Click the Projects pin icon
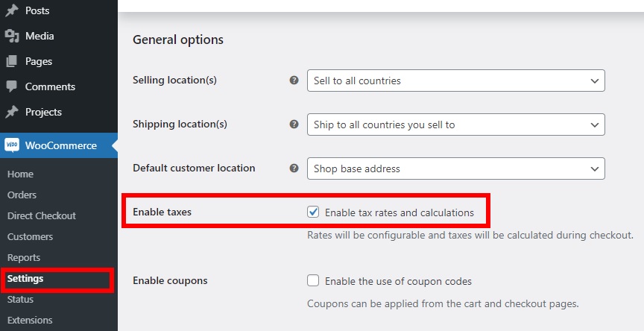Viewport: 644px width, 331px height. coord(12,112)
